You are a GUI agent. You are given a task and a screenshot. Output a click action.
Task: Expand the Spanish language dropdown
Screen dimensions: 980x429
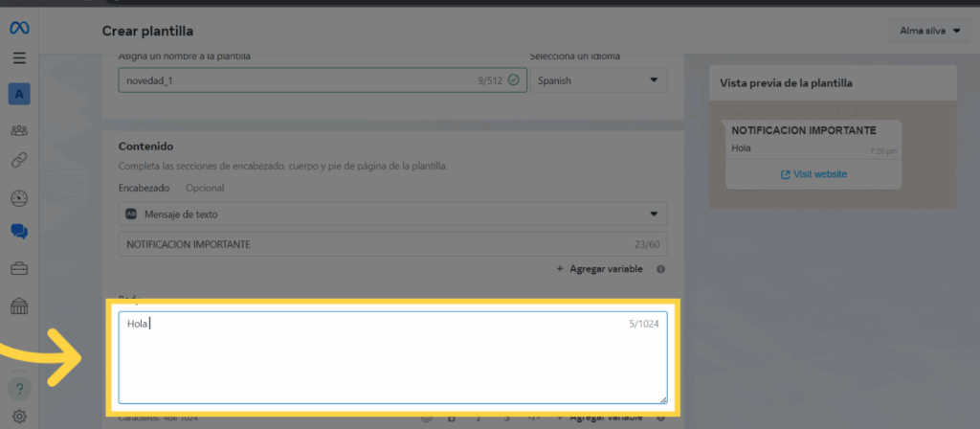pos(598,80)
